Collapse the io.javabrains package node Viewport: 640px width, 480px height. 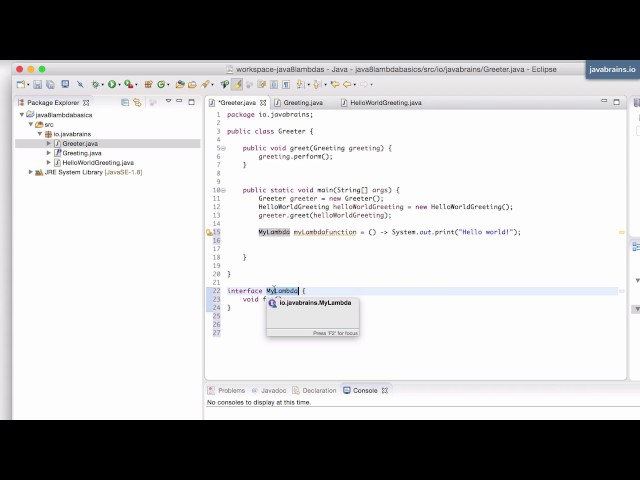[40, 133]
